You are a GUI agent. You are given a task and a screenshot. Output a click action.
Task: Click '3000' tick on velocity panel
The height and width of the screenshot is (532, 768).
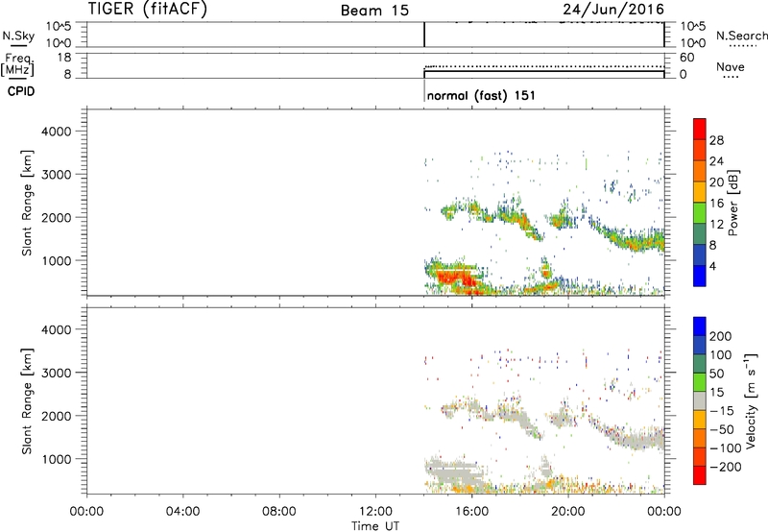click(56, 373)
